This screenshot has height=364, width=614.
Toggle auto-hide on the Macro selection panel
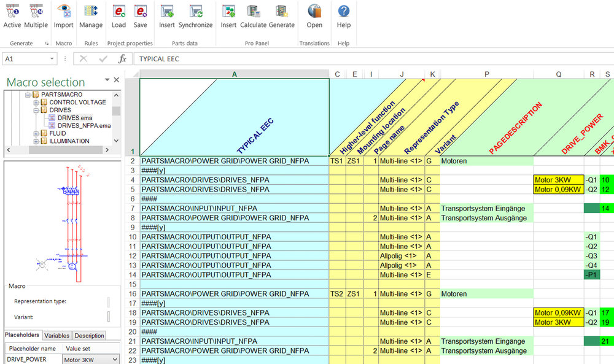tap(107, 80)
